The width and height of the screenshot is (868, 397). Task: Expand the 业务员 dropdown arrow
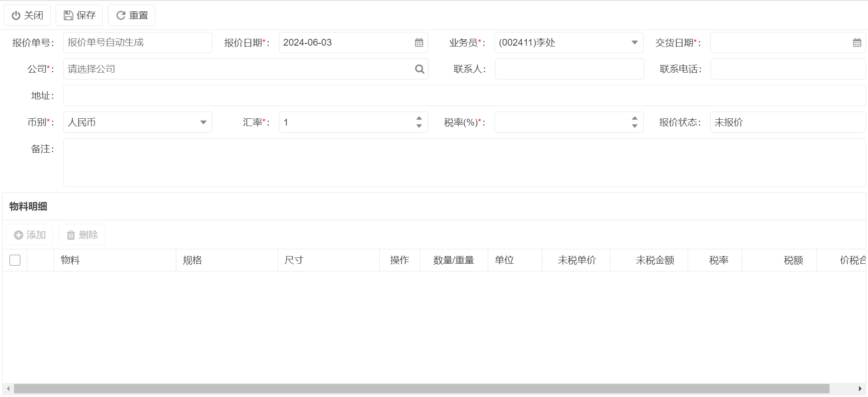click(x=634, y=42)
